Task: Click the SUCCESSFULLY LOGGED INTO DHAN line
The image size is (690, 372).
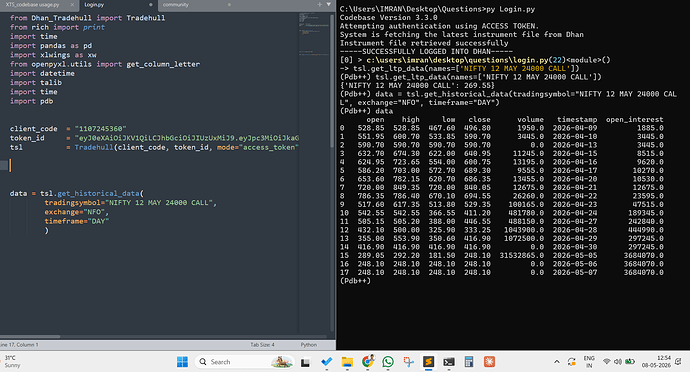Action: [x=426, y=52]
